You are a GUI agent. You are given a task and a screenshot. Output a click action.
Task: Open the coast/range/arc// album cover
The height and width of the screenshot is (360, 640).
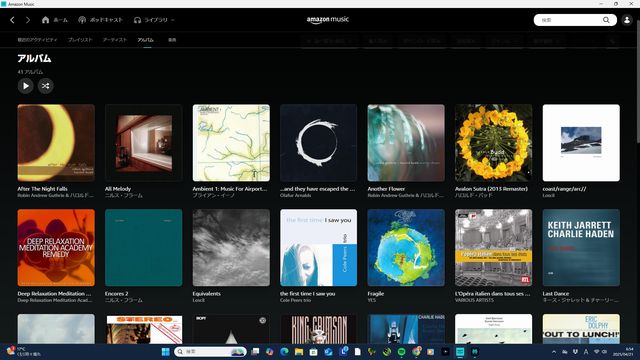coord(581,142)
